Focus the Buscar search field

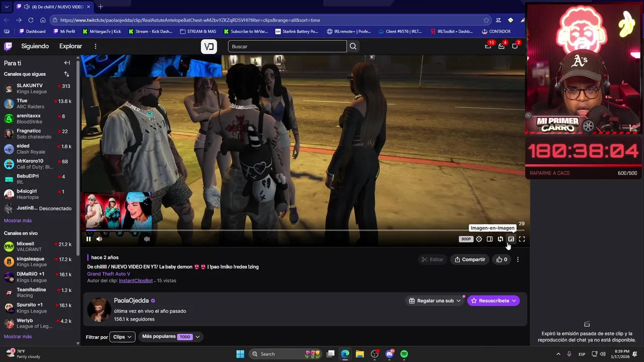click(x=287, y=46)
